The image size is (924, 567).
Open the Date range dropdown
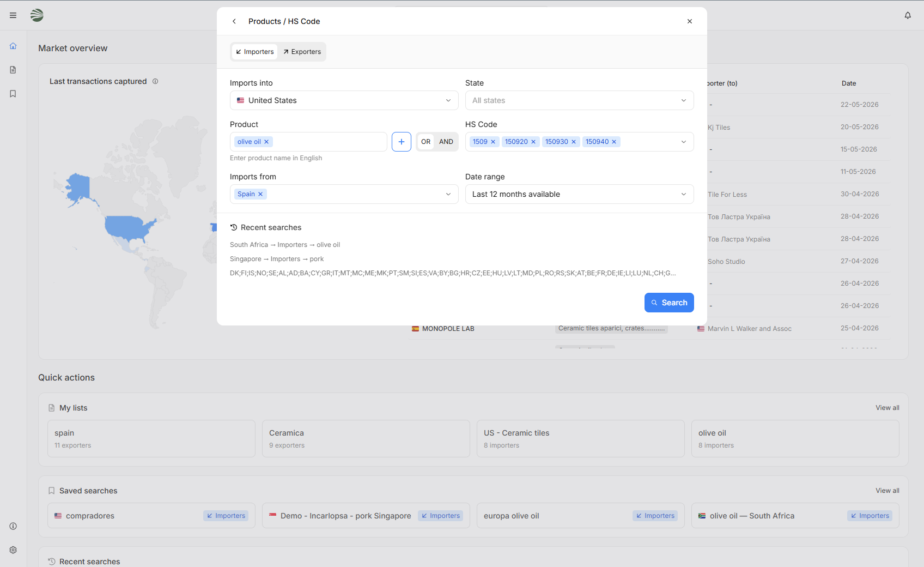click(580, 194)
